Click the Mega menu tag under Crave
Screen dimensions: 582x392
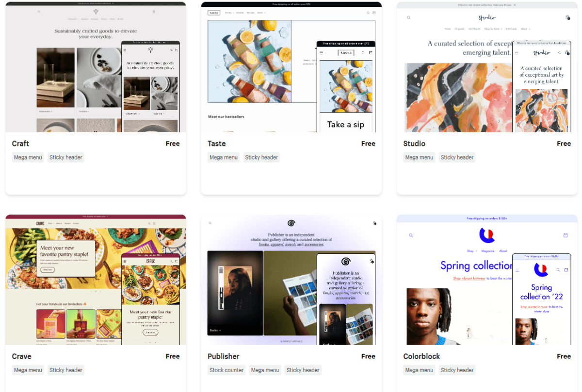coord(28,370)
